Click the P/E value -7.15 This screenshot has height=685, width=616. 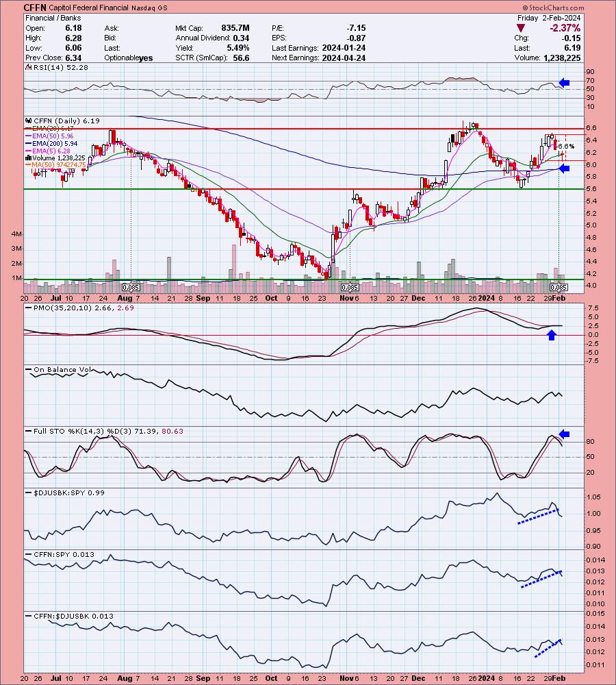point(356,28)
